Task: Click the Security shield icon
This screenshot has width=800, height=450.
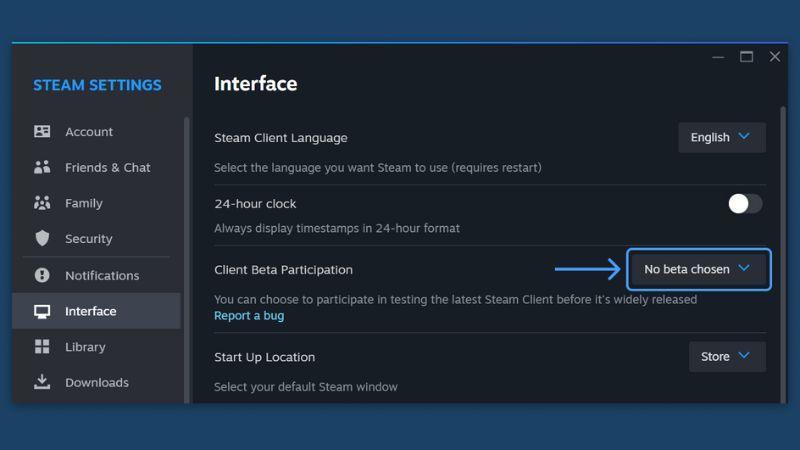Action: coord(42,238)
